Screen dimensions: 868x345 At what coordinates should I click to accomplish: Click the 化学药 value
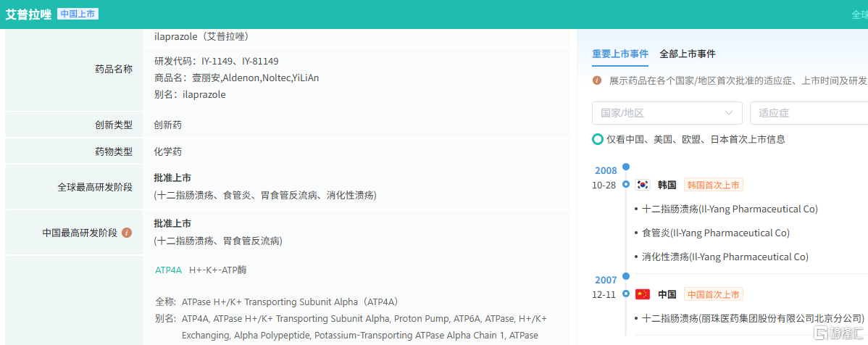[x=168, y=151]
